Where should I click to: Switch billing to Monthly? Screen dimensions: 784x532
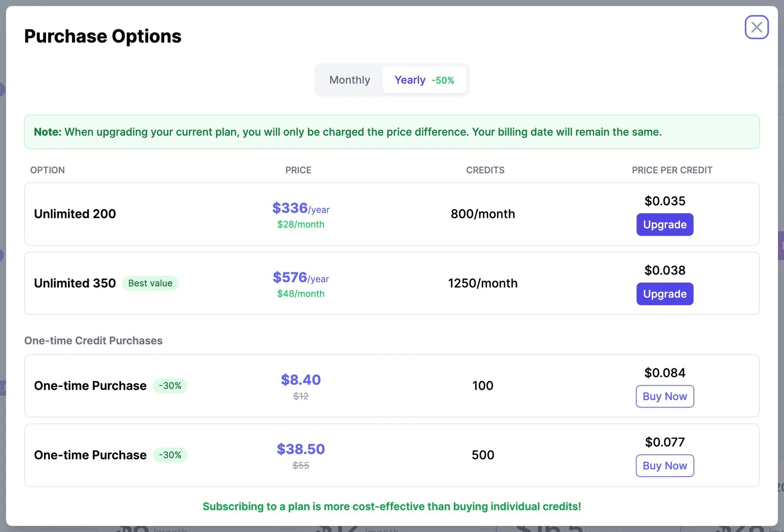349,80
